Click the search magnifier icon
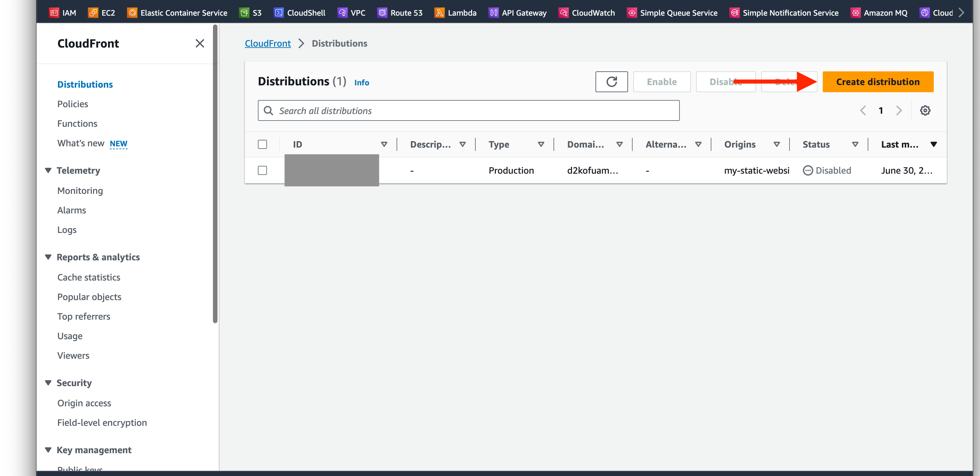 point(268,110)
